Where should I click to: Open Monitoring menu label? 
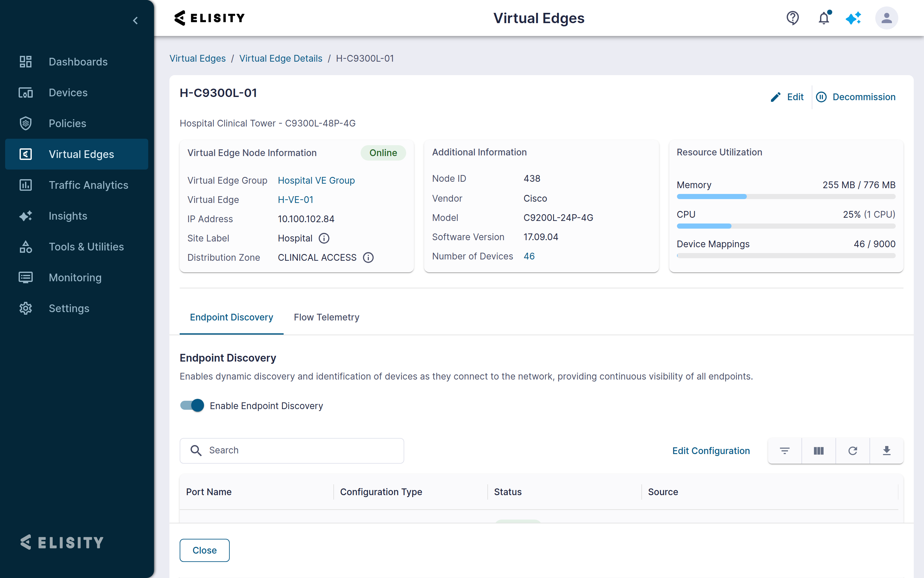click(75, 277)
